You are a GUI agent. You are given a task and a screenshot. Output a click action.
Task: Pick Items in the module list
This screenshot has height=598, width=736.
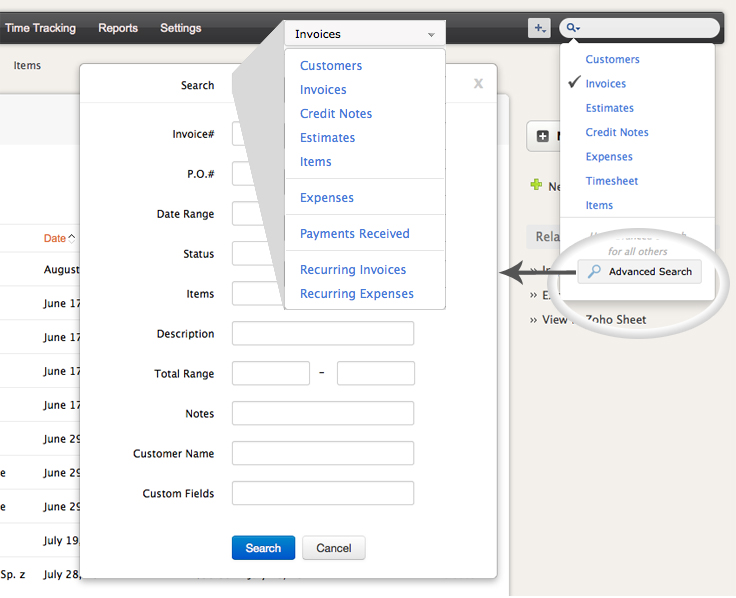[315, 161]
